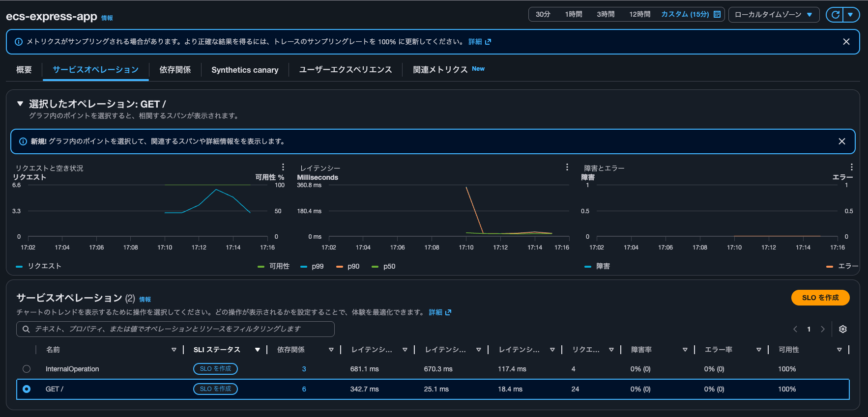This screenshot has height=417, width=868.
Task: Click the operations filter search field
Action: click(175, 329)
